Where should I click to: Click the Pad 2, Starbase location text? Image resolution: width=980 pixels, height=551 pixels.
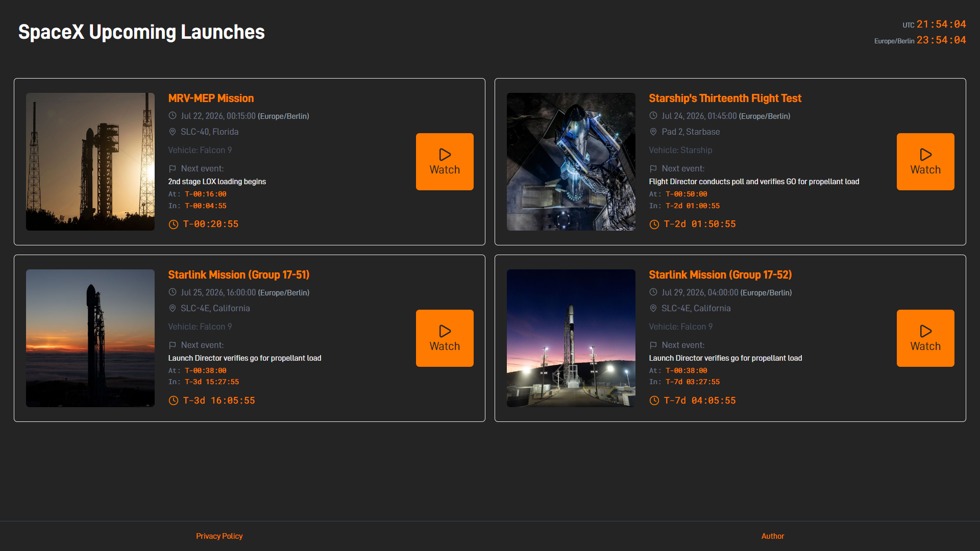point(691,132)
